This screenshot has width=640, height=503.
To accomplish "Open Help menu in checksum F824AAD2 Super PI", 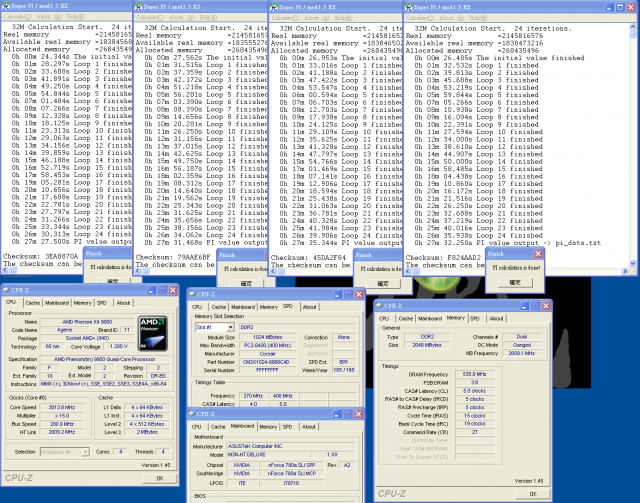I will (478, 18).
